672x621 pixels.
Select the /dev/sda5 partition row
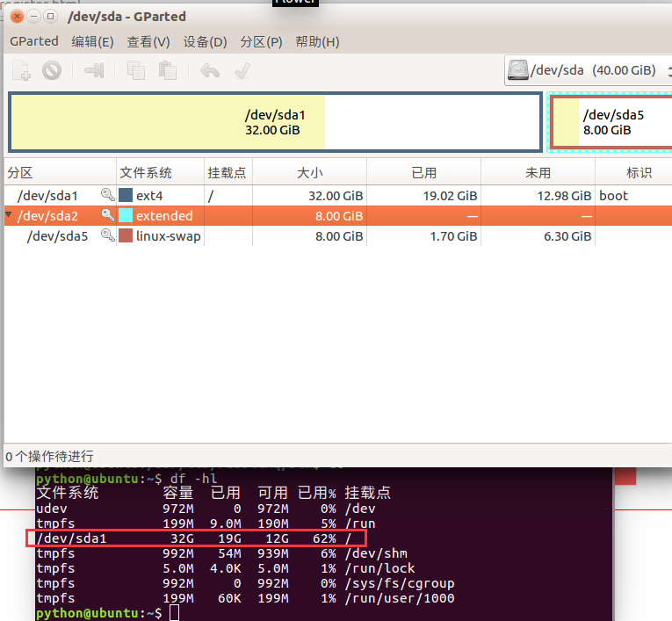338,235
